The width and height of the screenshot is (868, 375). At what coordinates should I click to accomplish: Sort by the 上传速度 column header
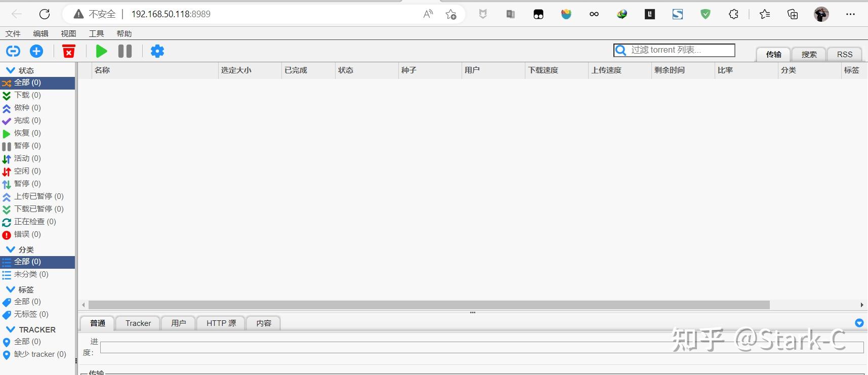[620, 70]
